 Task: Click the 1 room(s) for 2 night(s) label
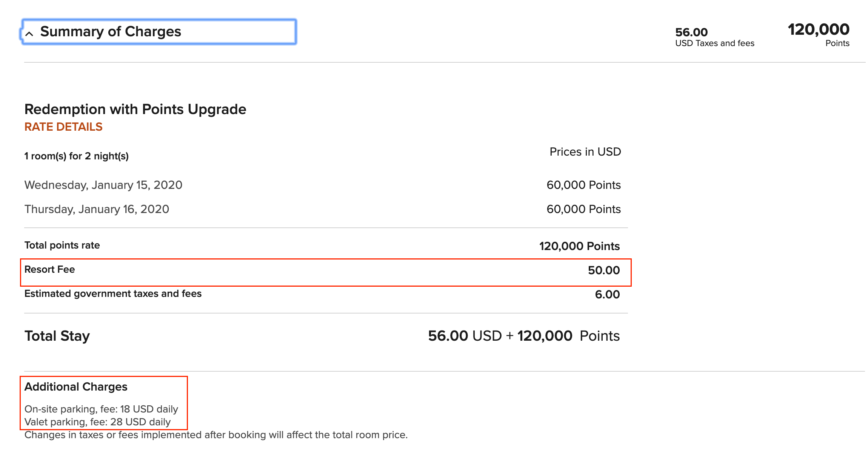[x=77, y=156]
